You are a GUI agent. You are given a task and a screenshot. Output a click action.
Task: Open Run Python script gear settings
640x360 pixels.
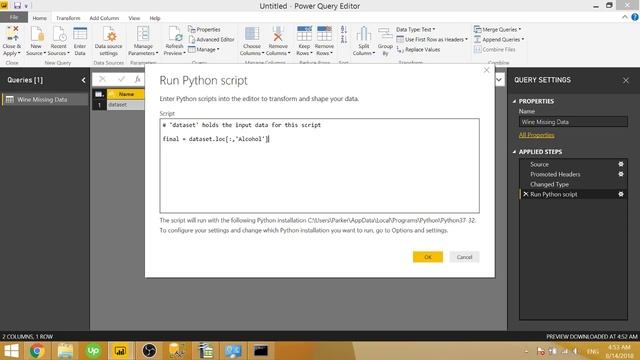point(621,194)
